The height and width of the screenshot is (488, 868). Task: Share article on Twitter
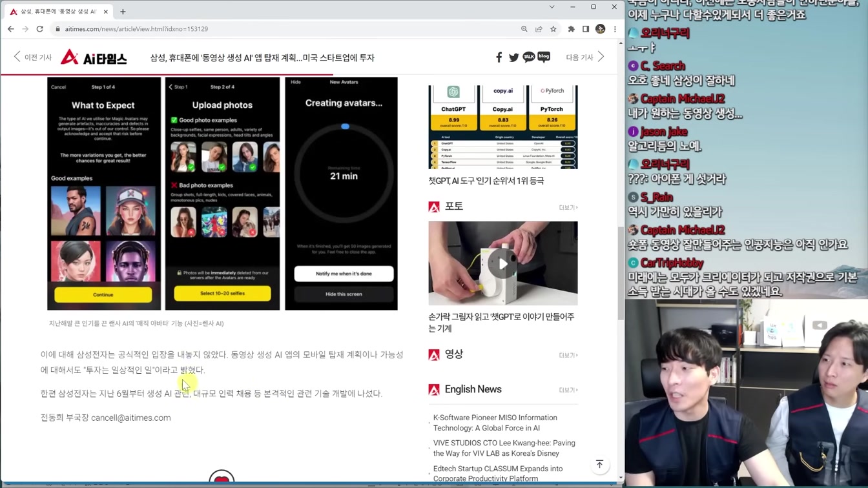click(513, 57)
